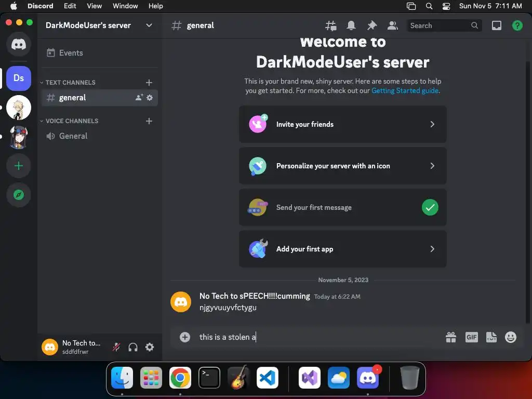Viewport: 532px width, 399px height.
Task: Open the emoji picker
Action: click(511, 337)
